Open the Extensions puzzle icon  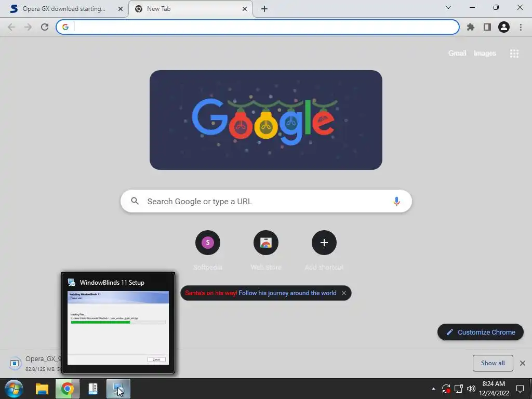pos(470,27)
